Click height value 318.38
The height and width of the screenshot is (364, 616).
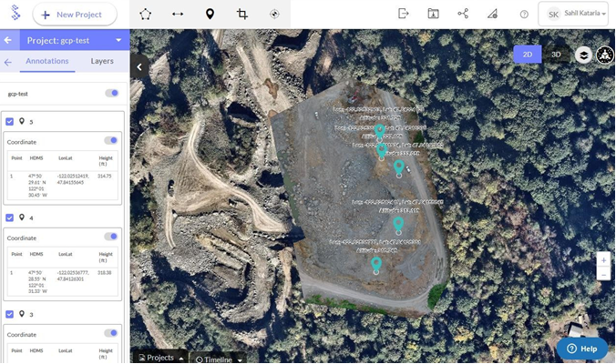click(x=105, y=273)
